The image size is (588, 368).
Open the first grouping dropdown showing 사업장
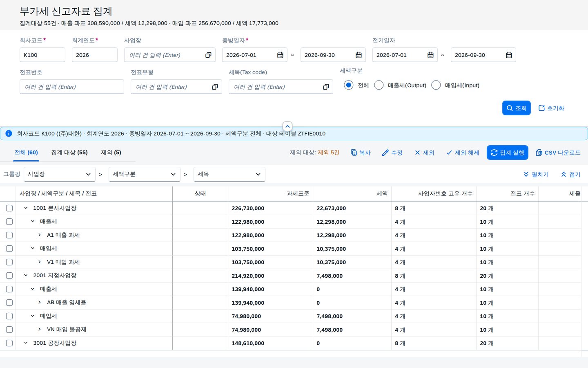coord(60,174)
